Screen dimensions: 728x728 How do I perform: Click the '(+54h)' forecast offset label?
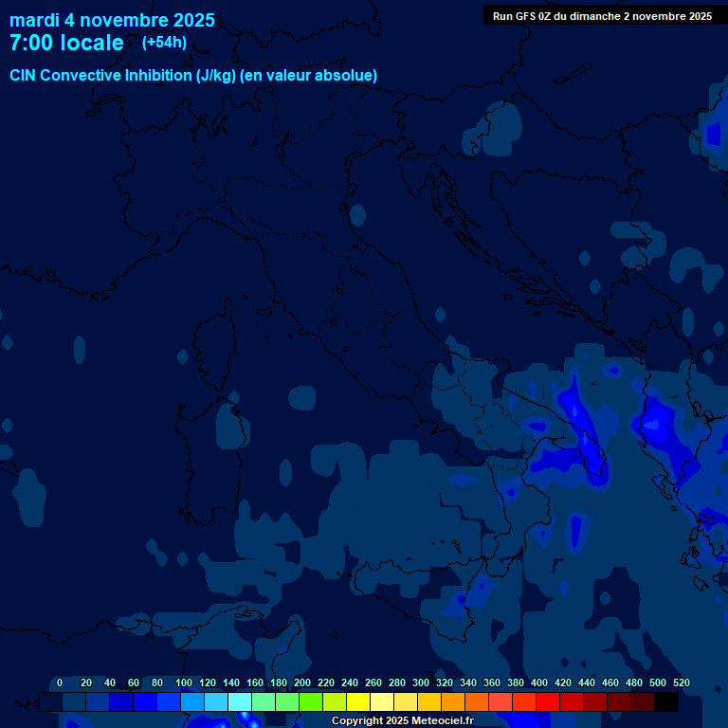click(164, 43)
